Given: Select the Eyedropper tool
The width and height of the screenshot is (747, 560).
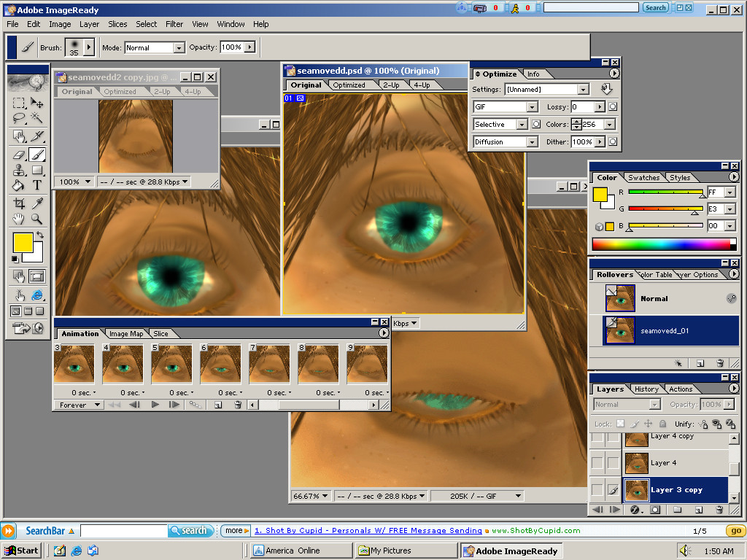Looking at the screenshot, I should [36, 203].
